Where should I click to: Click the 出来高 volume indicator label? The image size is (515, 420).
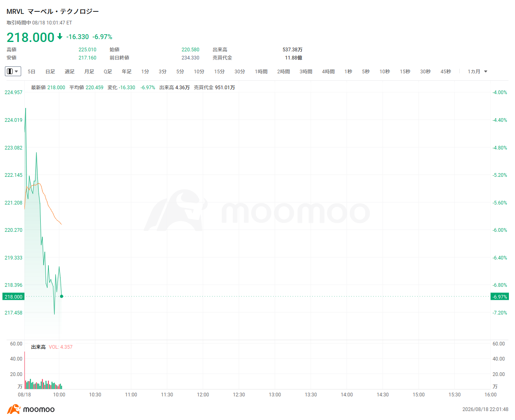(x=38, y=347)
